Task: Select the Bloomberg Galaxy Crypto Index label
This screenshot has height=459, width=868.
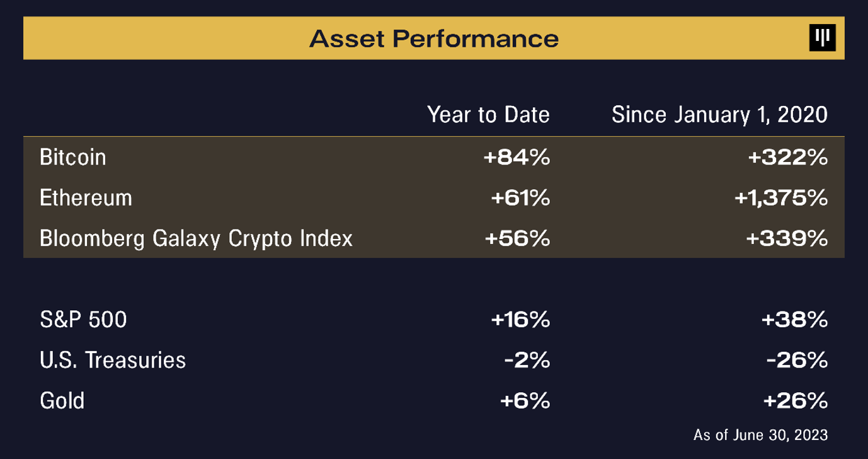Action: (196, 238)
